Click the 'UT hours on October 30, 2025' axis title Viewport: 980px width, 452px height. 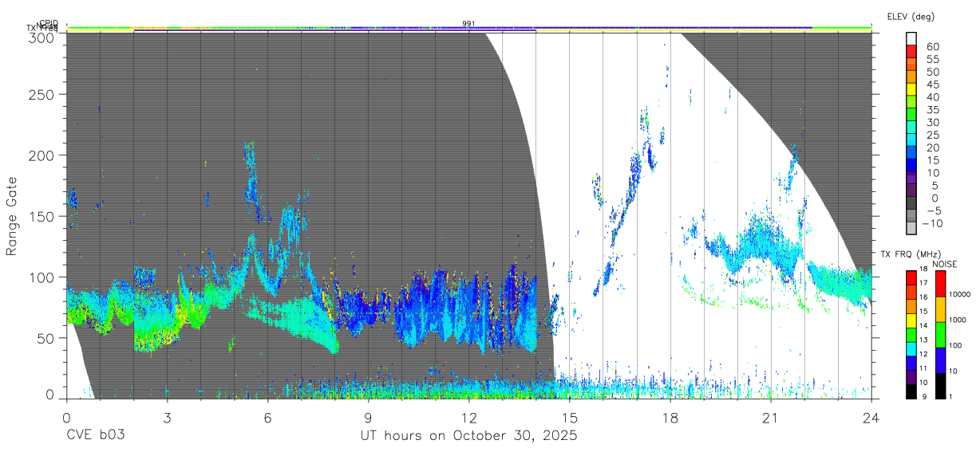468,436
